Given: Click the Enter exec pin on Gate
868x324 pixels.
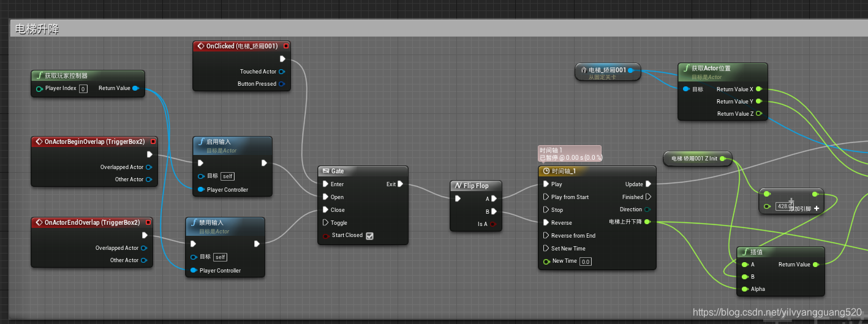Looking at the screenshot, I should (325, 184).
